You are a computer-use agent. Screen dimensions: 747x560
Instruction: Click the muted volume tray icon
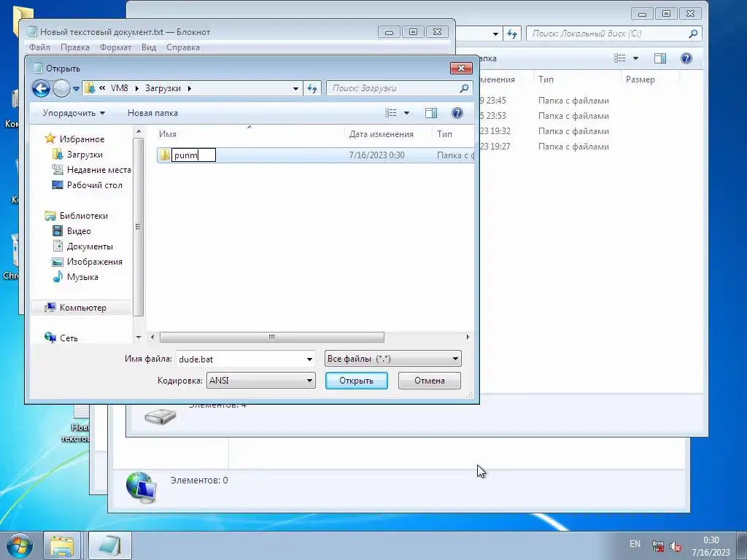(x=675, y=546)
